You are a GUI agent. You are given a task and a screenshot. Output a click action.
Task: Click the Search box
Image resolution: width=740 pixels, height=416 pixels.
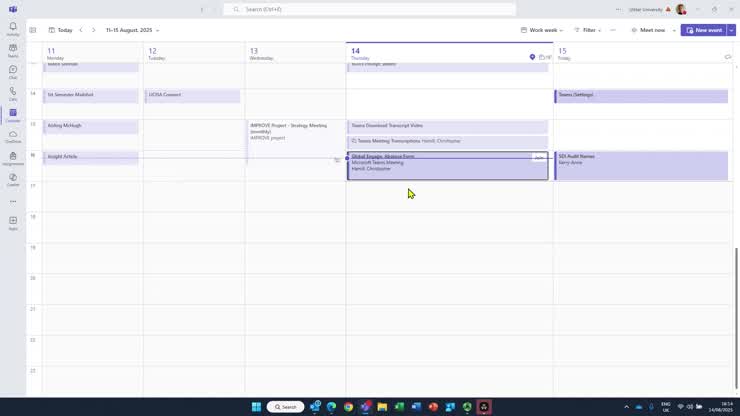(370, 9)
